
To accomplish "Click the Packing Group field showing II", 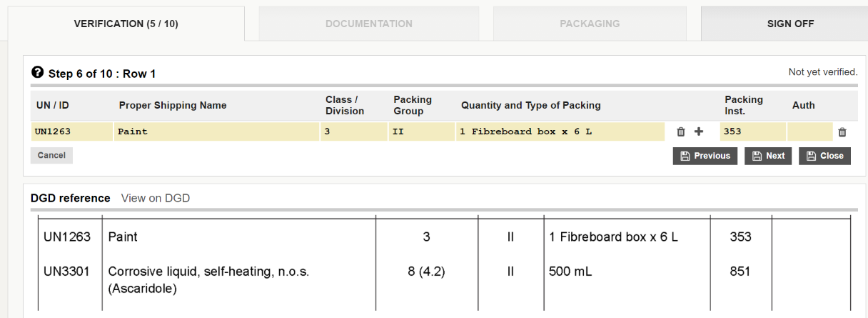I will click(x=421, y=131).
